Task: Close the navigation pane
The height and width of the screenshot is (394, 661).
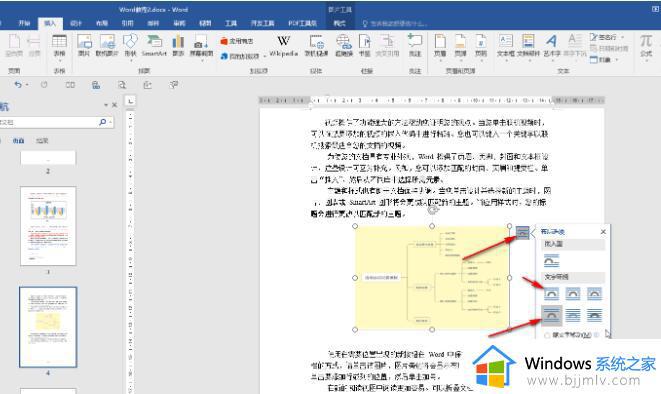Action: point(114,105)
